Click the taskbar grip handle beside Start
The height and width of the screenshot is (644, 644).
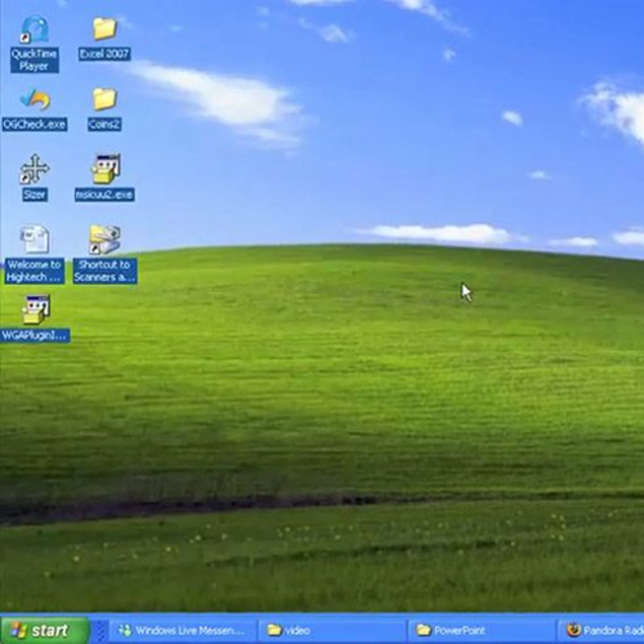point(100,630)
